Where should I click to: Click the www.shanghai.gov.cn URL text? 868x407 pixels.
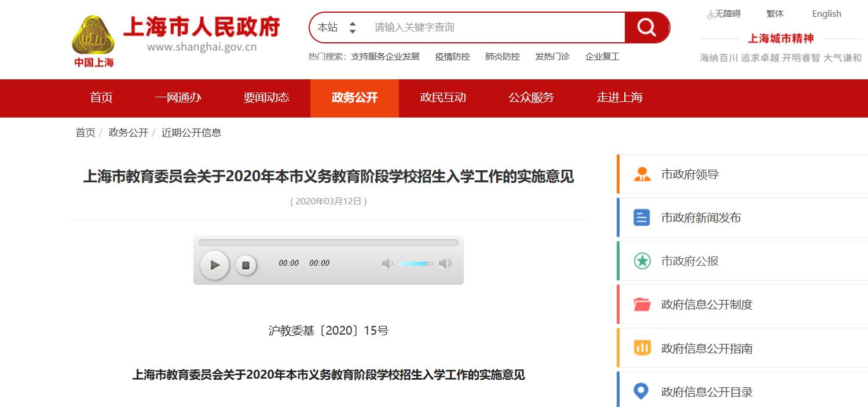point(202,47)
